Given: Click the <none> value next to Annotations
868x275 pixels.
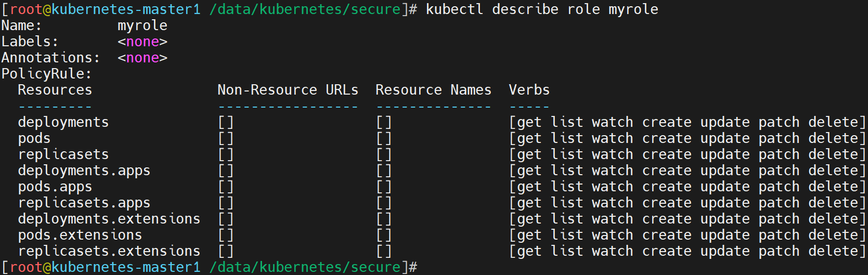Looking at the screenshot, I should (142, 58).
